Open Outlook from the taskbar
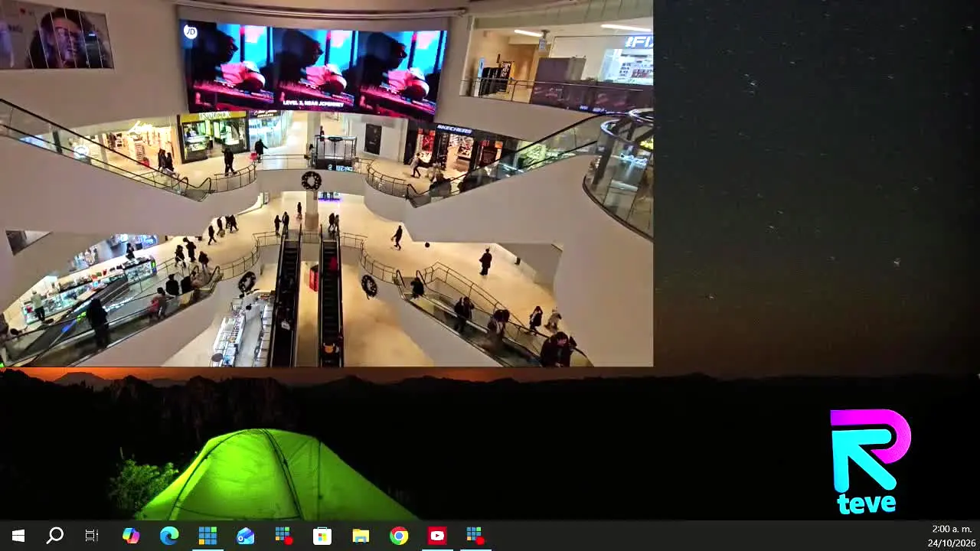980x551 pixels. coord(246,536)
